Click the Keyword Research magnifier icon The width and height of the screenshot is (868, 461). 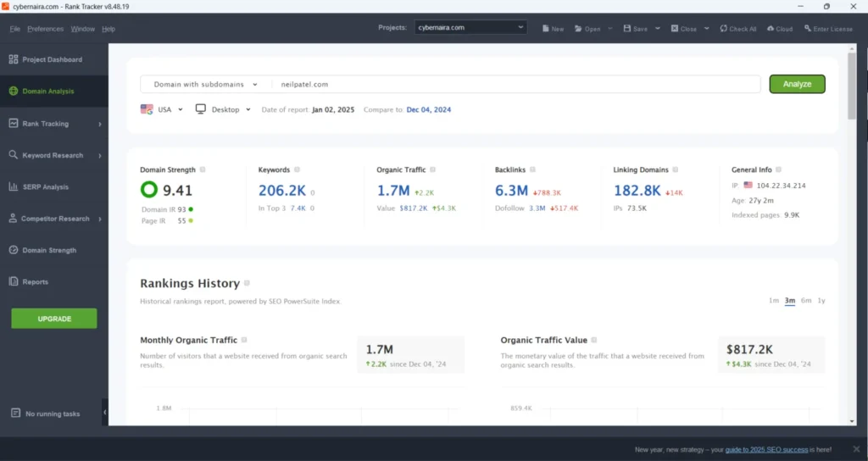coord(14,155)
